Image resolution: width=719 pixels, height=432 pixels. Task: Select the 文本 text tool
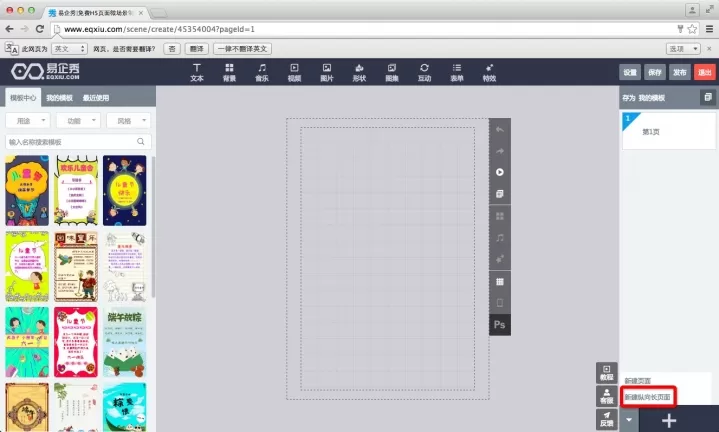coord(197,73)
